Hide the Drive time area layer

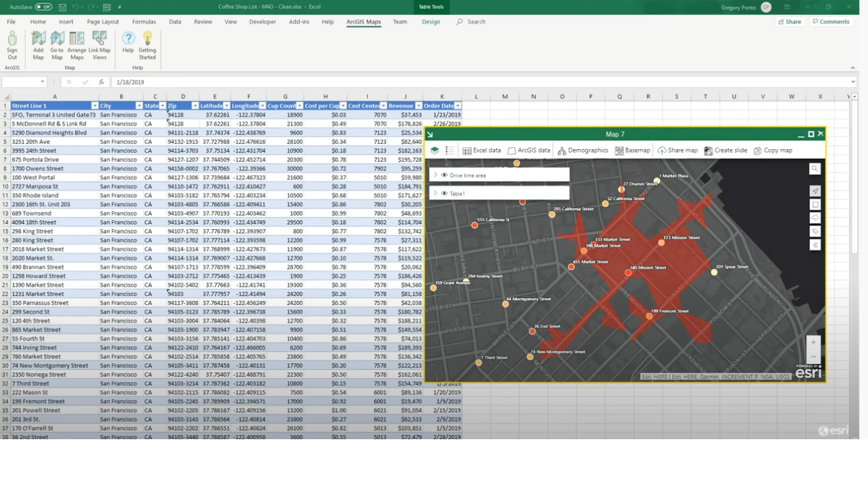(444, 176)
